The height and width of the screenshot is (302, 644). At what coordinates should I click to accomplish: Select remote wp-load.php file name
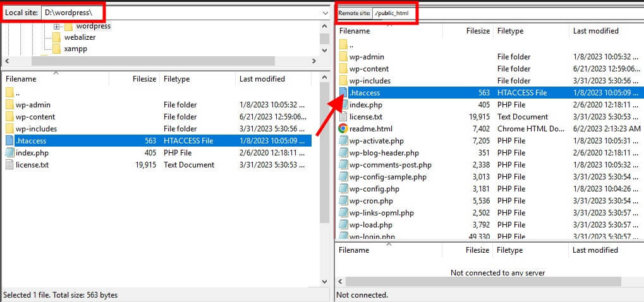click(371, 225)
